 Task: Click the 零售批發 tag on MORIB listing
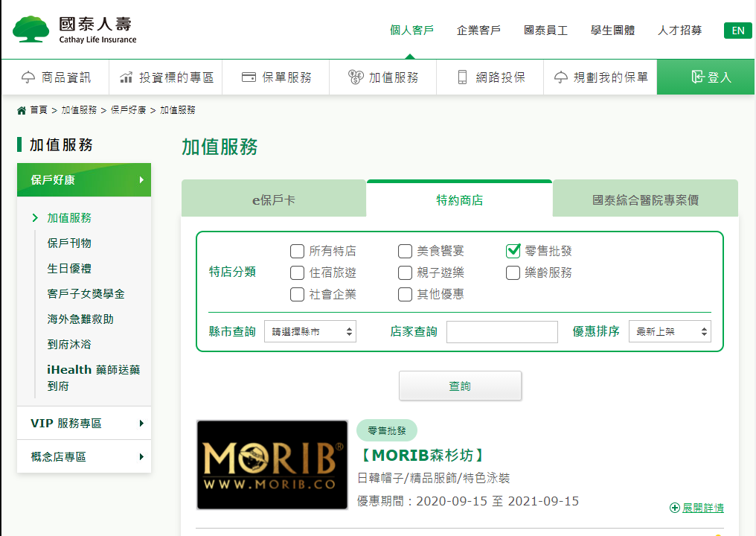(387, 430)
